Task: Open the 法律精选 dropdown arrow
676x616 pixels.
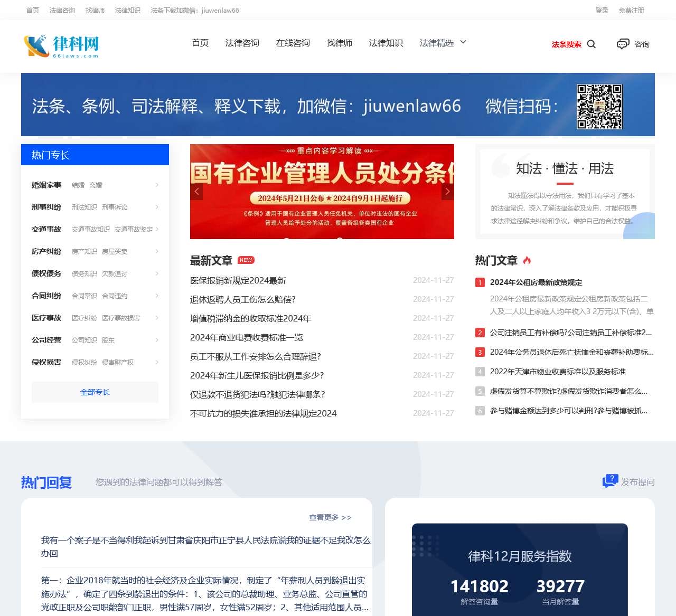Action: click(464, 42)
